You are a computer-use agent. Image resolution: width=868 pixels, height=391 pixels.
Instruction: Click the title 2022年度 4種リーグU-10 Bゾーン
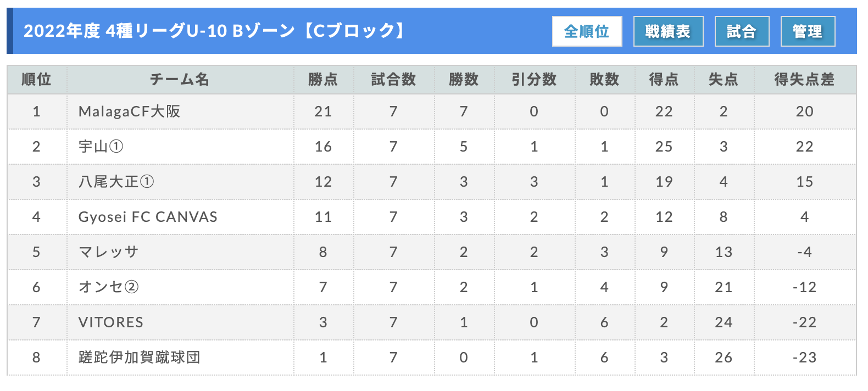click(159, 31)
